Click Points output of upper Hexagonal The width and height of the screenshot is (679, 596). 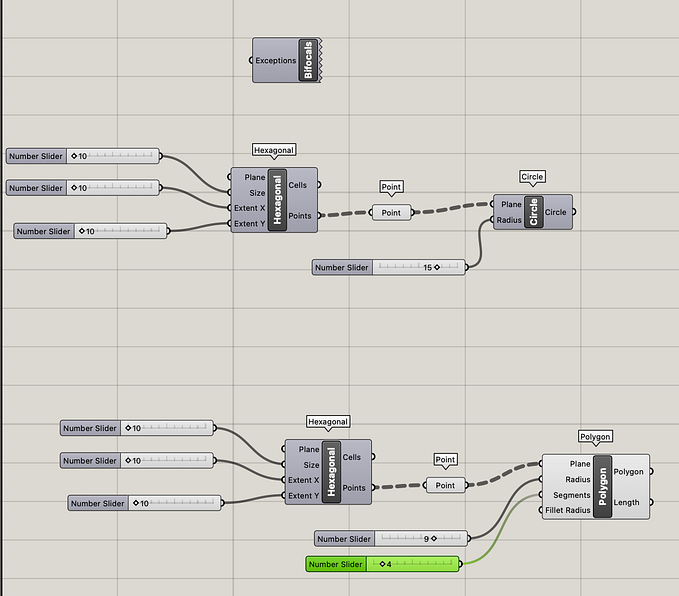(x=300, y=216)
